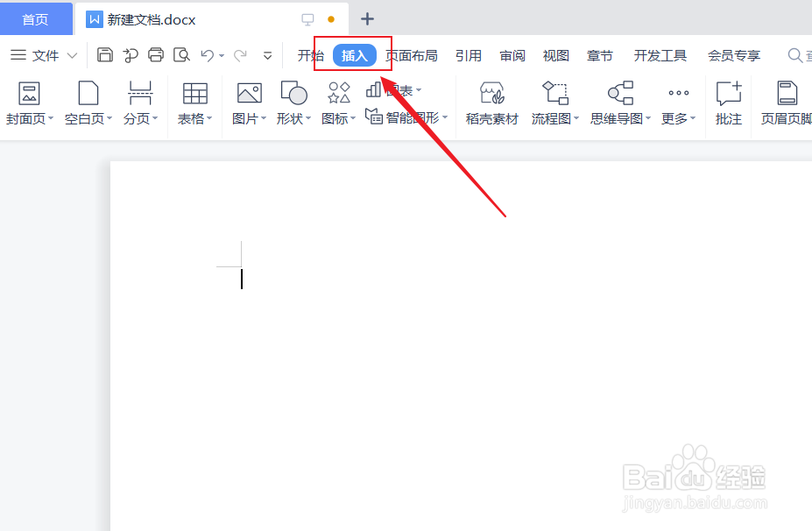Image resolution: width=812 pixels, height=531 pixels.
Task: Open the 审阅 ribbon tab
Action: (512, 55)
